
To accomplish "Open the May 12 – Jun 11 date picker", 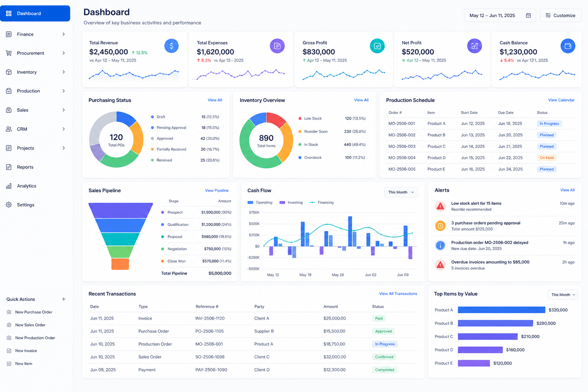I will [x=500, y=16].
